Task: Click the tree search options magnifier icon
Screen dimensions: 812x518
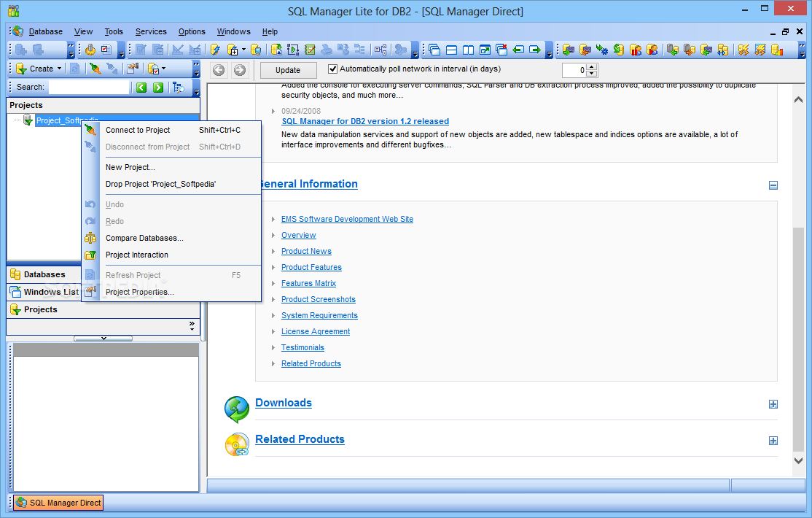Action: click(179, 87)
